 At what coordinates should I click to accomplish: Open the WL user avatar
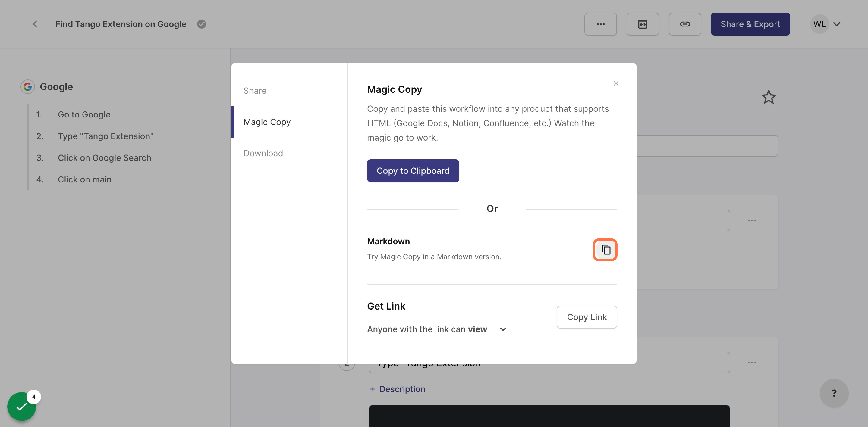[x=819, y=24]
